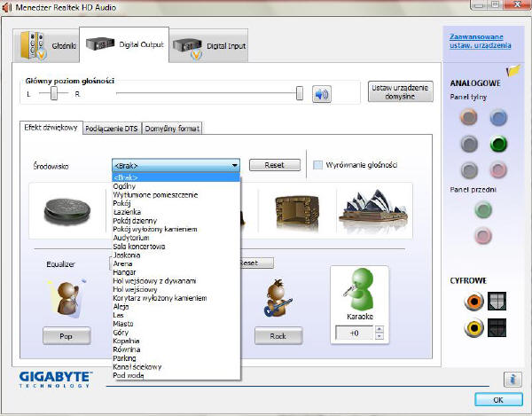Select Równina in the list
Image resolution: width=532 pixels, height=416 pixels.
[176, 349]
